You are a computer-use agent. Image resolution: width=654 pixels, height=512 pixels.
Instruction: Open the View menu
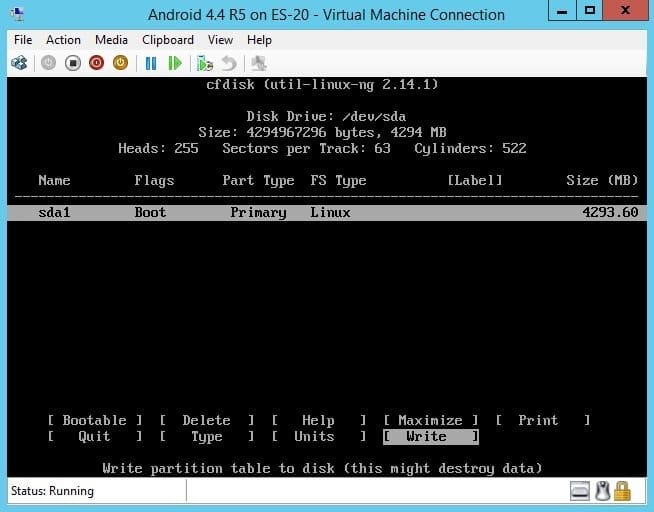click(220, 40)
